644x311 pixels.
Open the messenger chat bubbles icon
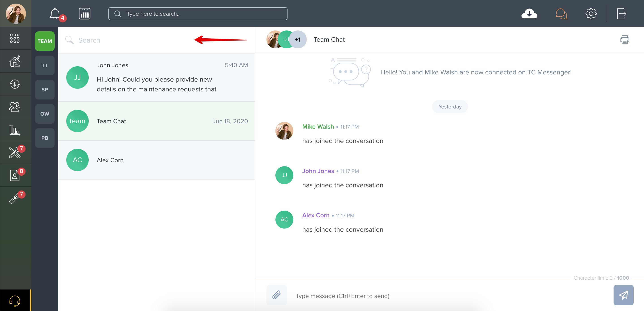[561, 14]
